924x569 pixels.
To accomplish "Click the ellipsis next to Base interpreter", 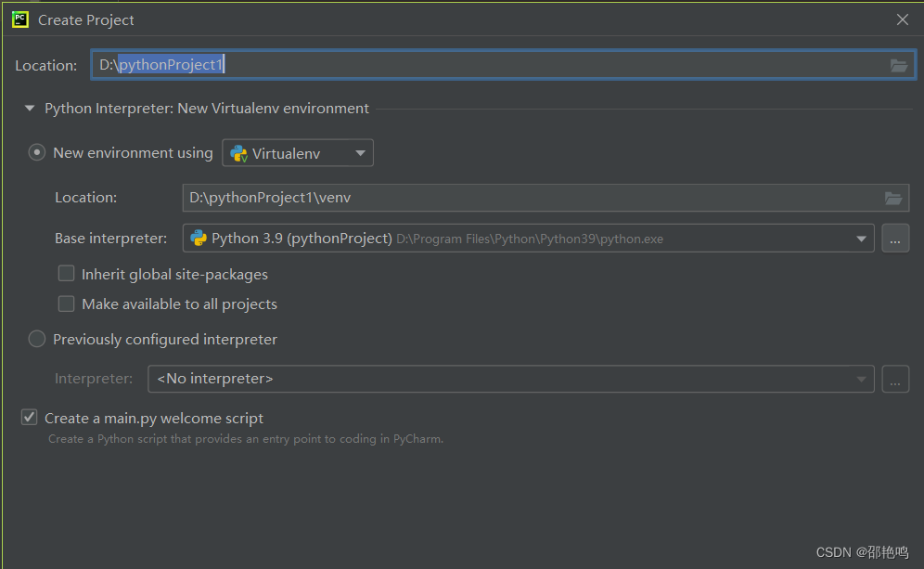I will pos(894,238).
